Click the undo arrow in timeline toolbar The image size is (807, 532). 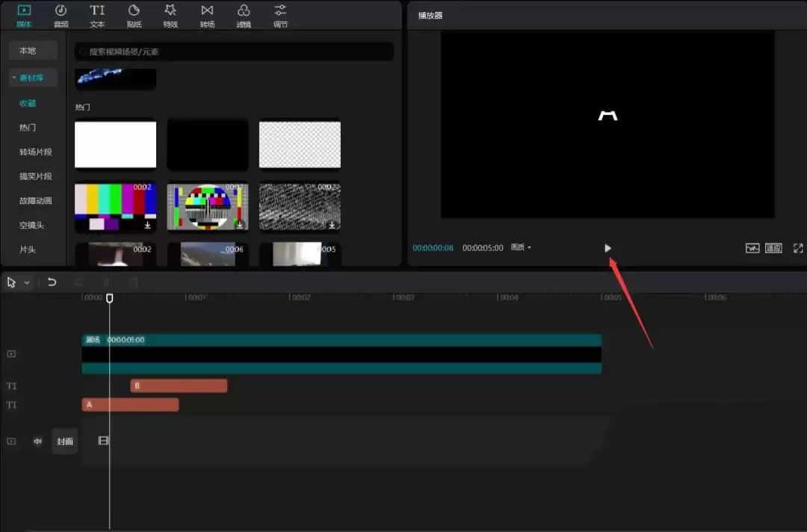coord(52,282)
